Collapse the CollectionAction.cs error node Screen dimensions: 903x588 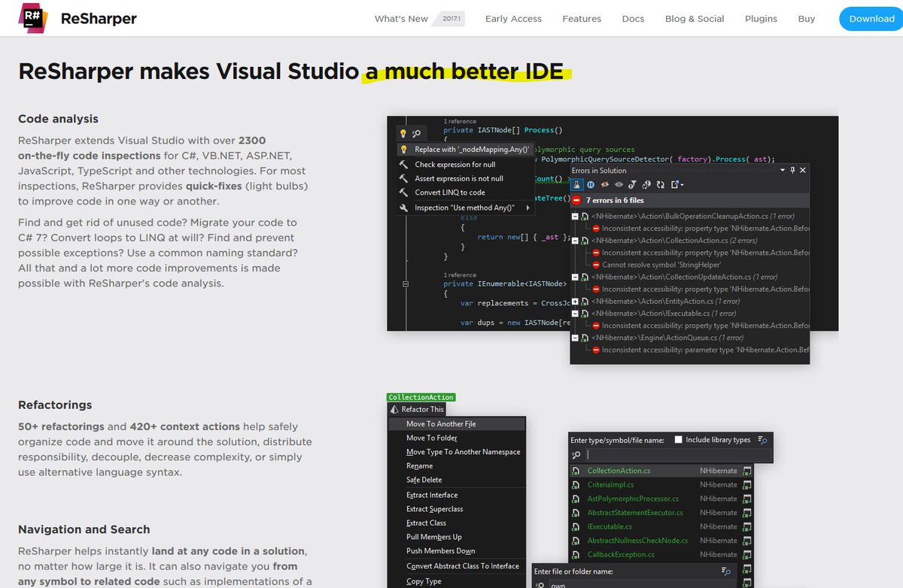(x=576, y=241)
